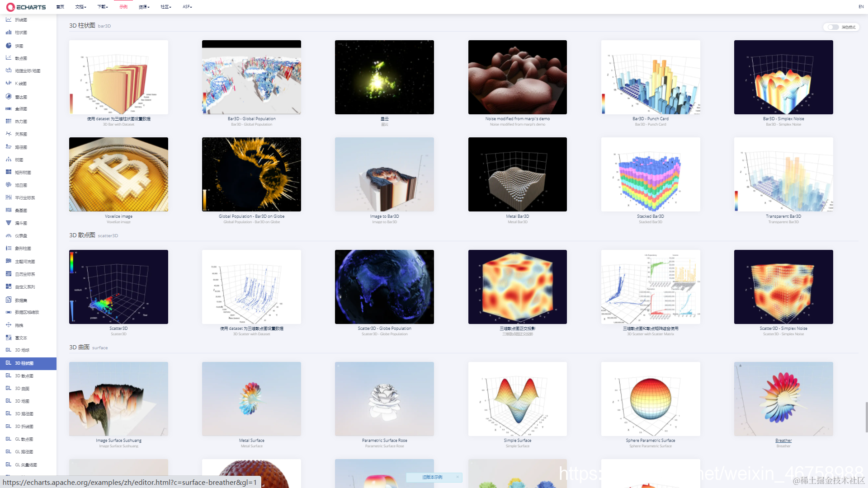Click the page vertical scrollbar thumb
Viewport: 868px width, 488px height.
tap(866, 417)
